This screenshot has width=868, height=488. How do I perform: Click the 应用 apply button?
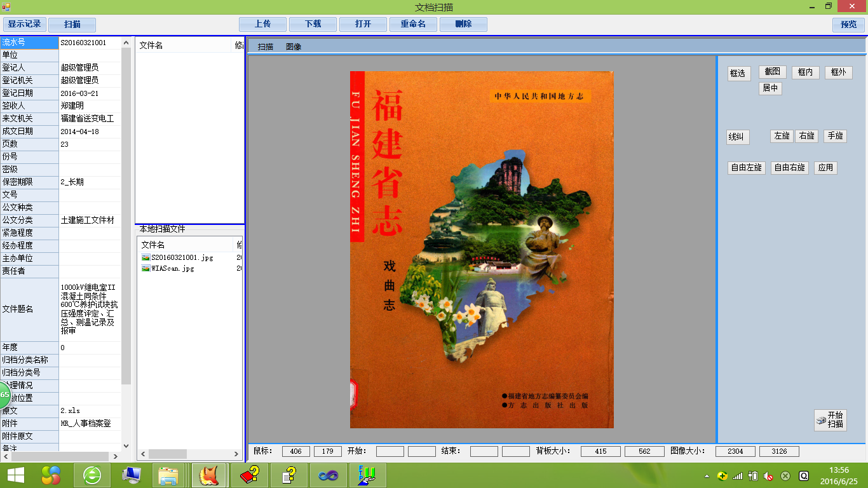(825, 168)
